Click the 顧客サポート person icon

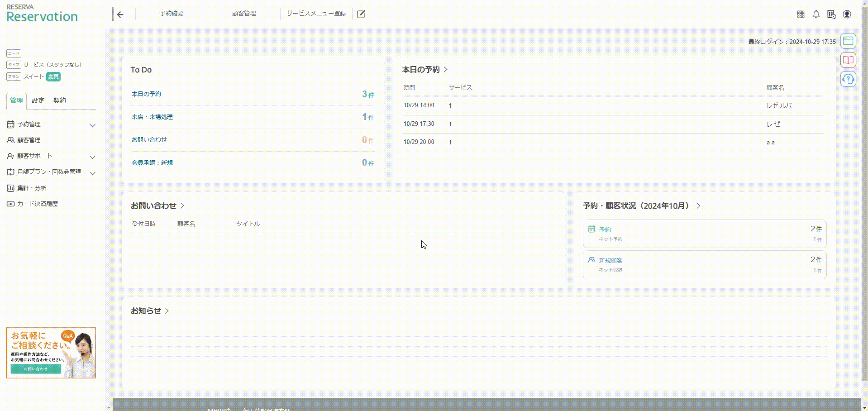point(10,156)
